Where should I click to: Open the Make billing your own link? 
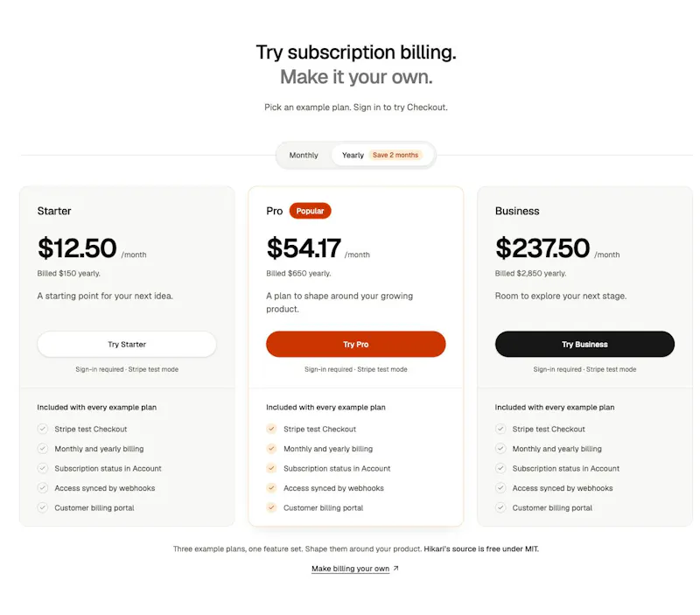pyautogui.click(x=351, y=568)
